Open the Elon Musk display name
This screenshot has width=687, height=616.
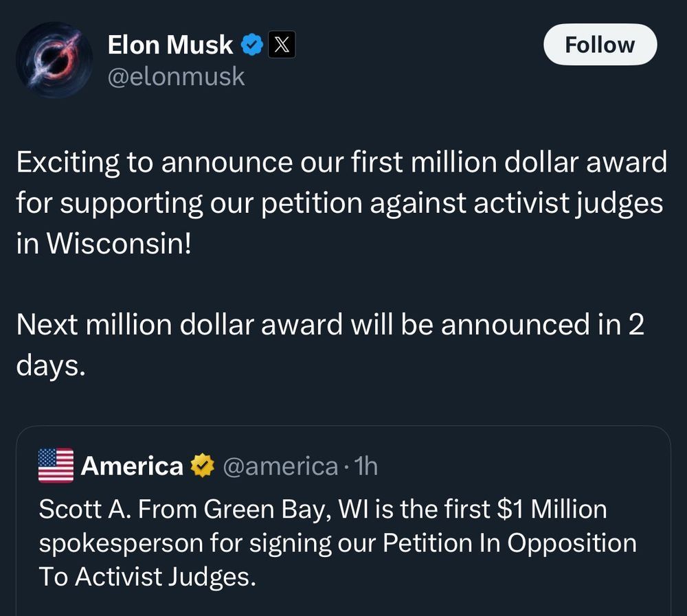point(170,45)
